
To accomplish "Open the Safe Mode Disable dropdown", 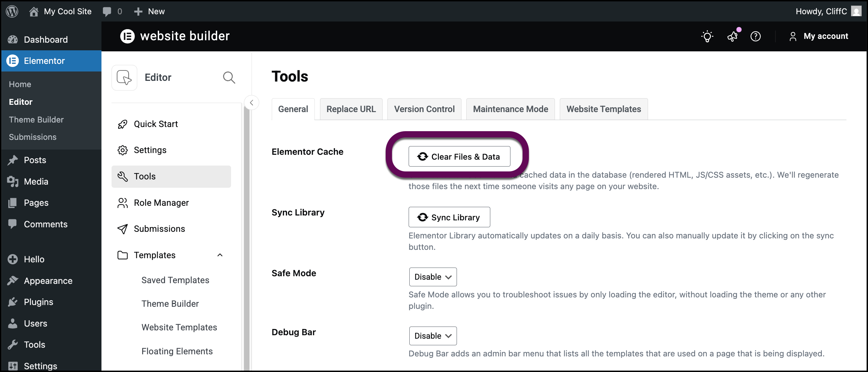I will click(433, 277).
